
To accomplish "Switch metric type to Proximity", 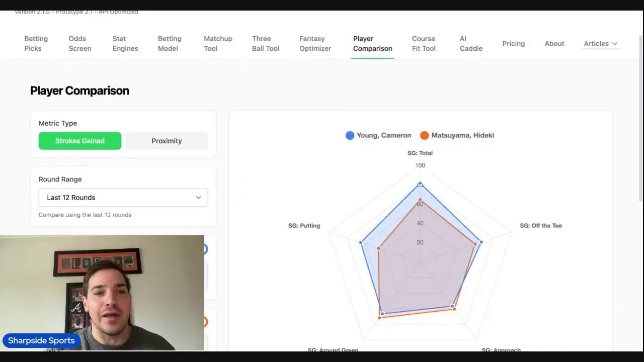I will [167, 141].
